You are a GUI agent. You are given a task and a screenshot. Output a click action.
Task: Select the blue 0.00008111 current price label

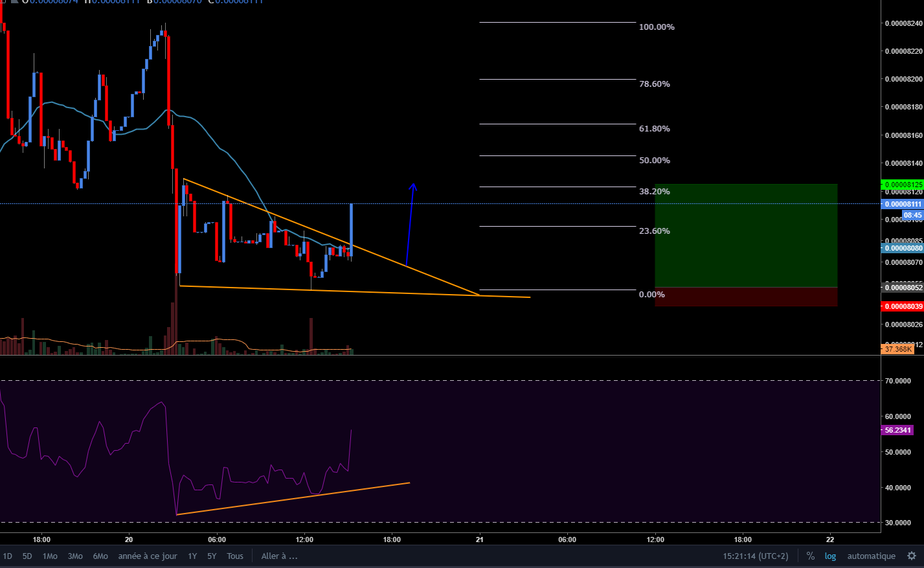pyautogui.click(x=903, y=204)
